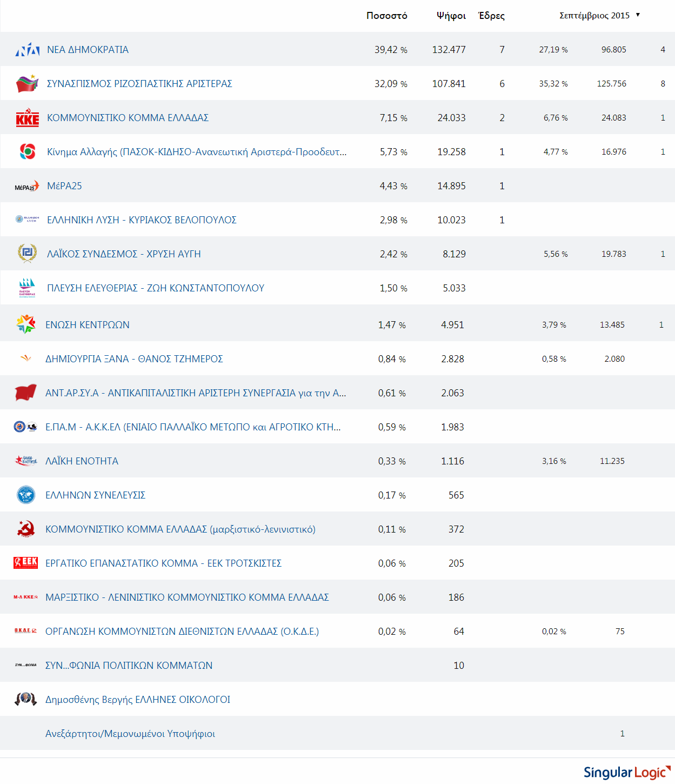Click the SingularLogic footer logo
Screen dimensions: 675x784
click(x=627, y=772)
